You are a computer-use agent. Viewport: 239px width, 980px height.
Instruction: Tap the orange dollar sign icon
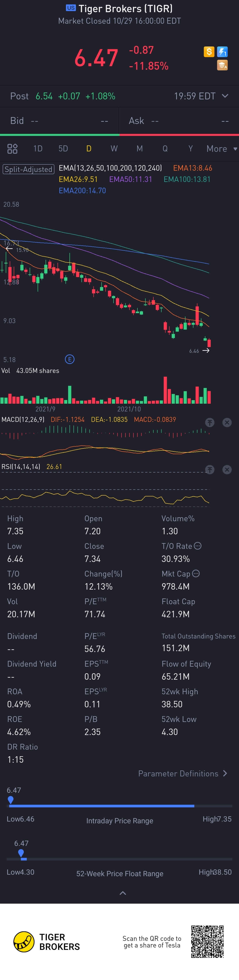coord(209,52)
